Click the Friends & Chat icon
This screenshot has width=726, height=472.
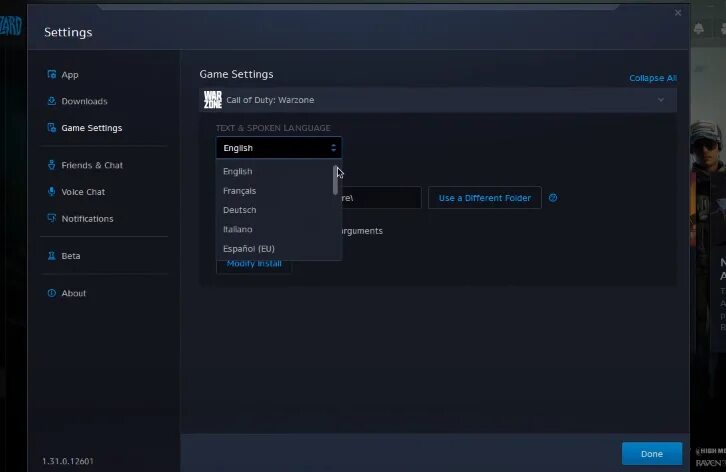(51, 165)
